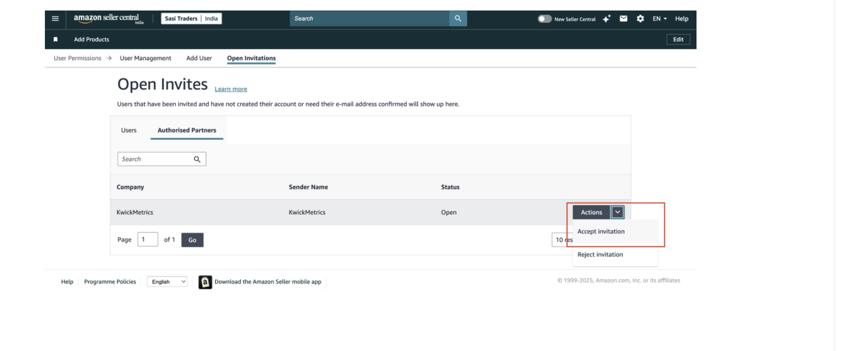Click the magnifier in the table search box

click(x=197, y=159)
